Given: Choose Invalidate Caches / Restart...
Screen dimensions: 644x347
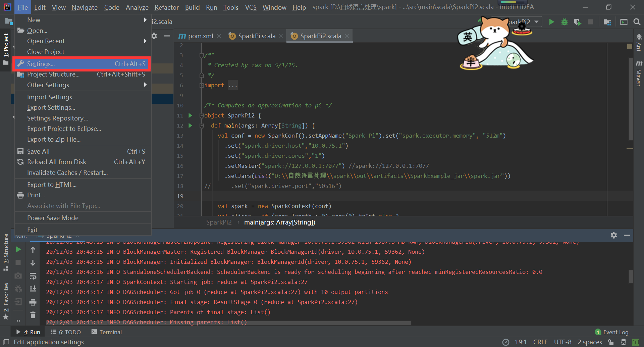Looking at the screenshot, I should click(83, 172).
